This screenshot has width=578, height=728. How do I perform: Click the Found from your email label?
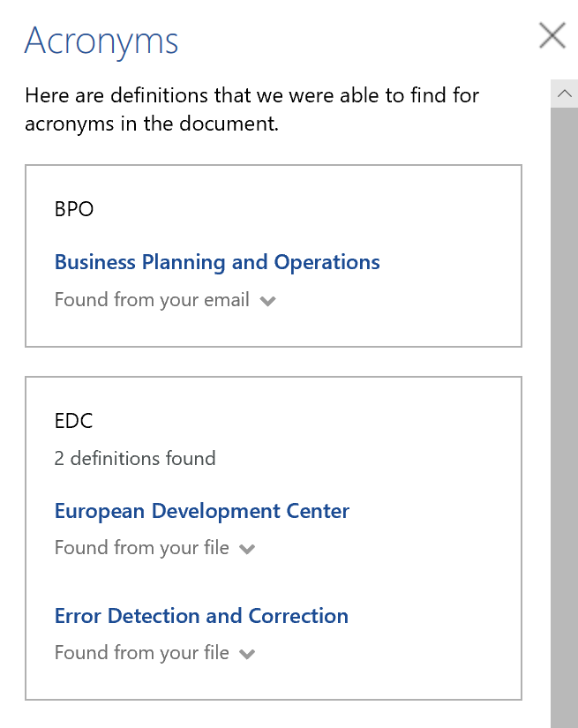[x=152, y=300]
